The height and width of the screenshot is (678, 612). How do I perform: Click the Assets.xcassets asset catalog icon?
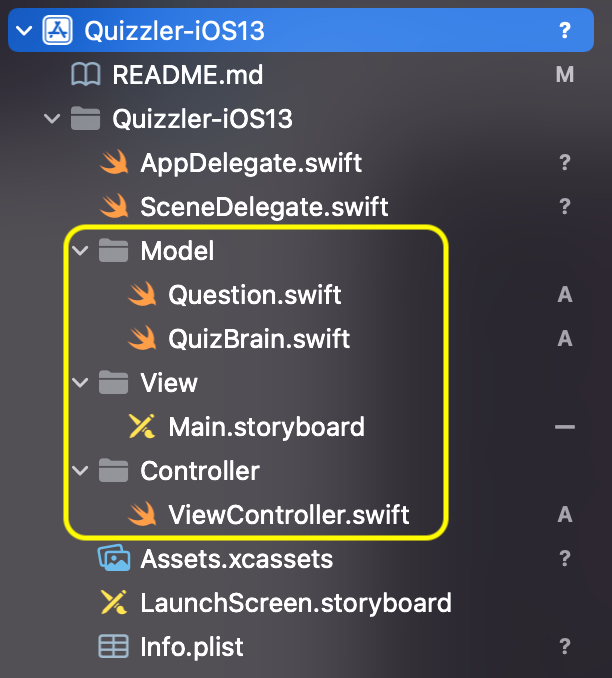point(114,559)
